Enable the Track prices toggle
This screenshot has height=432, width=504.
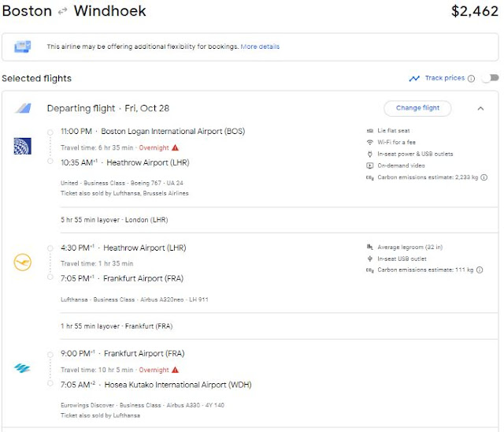coord(491,78)
